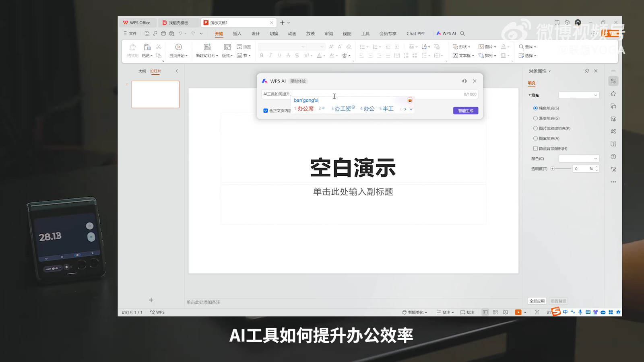Open the 颜色(C) color dropdown
Viewport: 644px width, 362px height.
[x=578, y=158]
